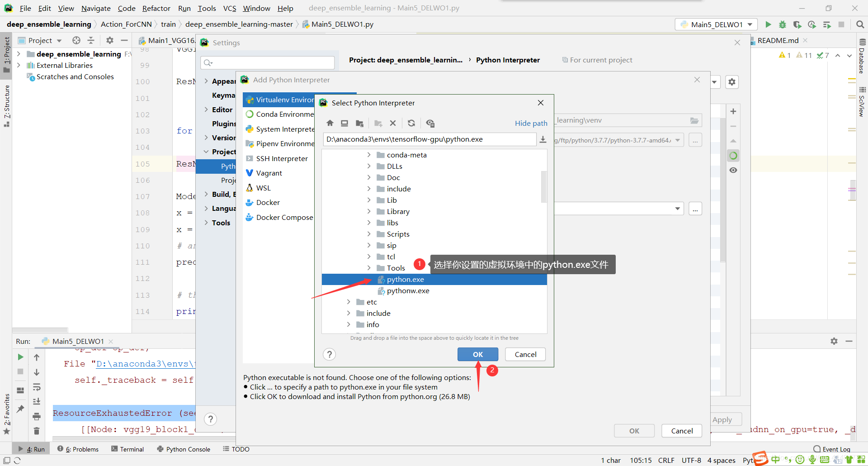Click the file tree vertical scrollbar
868x466 pixels.
pyautogui.click(x=544, y=186)
